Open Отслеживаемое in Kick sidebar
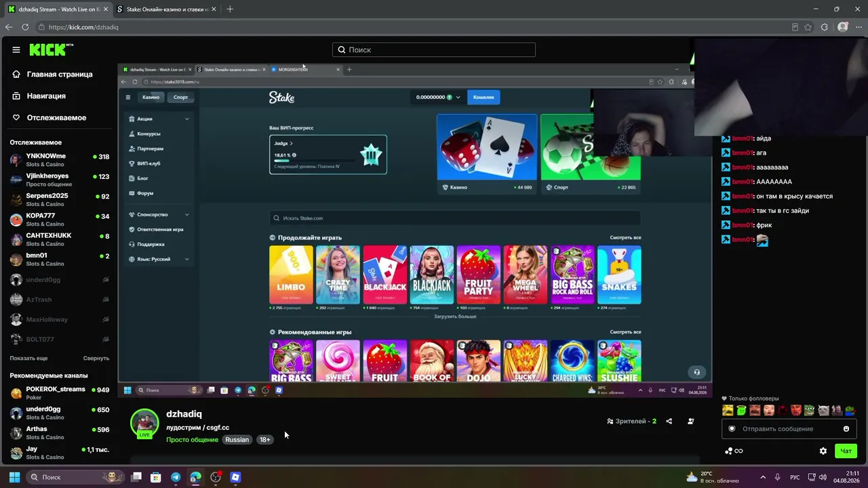 56,117
